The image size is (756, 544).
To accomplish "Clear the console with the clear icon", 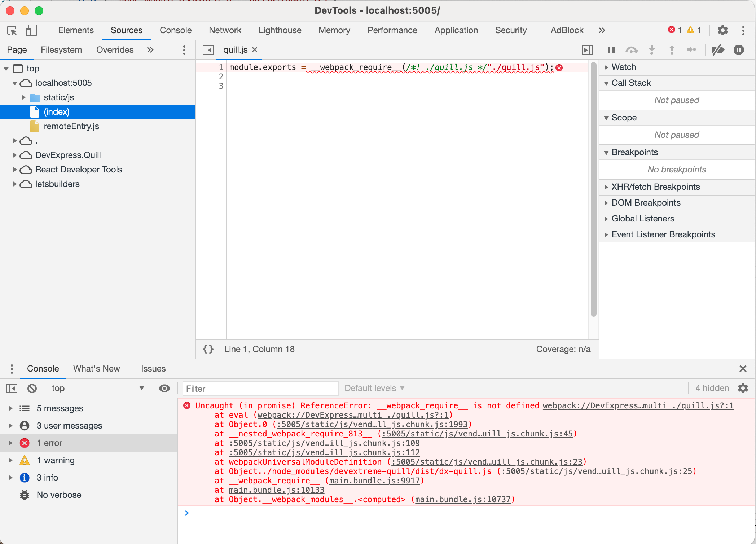I will click(x=32, y=388).
